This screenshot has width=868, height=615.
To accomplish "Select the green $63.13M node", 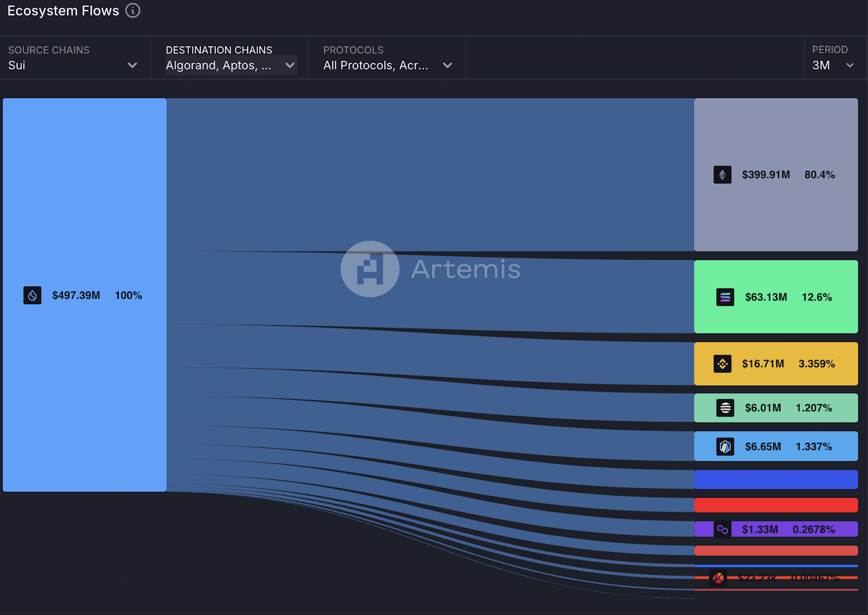I will pyautogui.click(x=776, y=297).
